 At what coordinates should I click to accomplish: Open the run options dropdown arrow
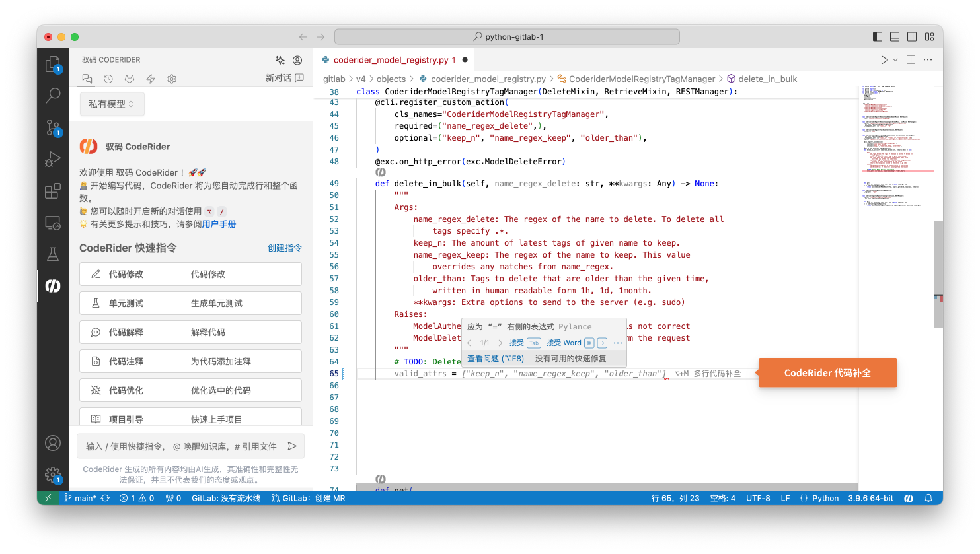pyautogui.click(x=895, y=60)
